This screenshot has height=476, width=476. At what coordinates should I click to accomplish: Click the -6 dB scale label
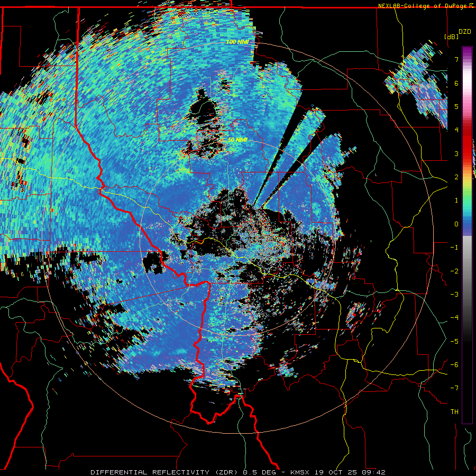click(x=454, y=365)
